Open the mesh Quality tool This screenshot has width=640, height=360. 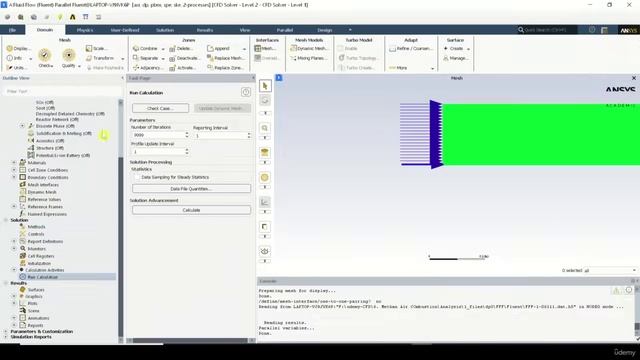point(69,58)
